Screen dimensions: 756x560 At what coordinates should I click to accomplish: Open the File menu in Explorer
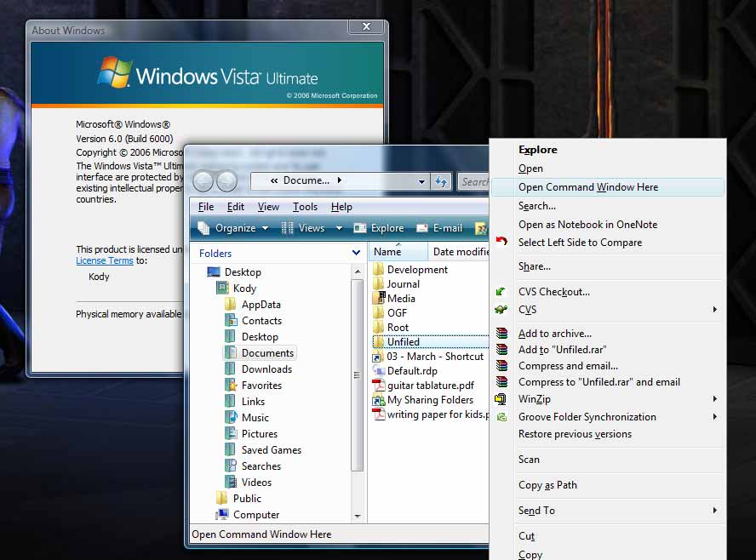click(206, 207)
